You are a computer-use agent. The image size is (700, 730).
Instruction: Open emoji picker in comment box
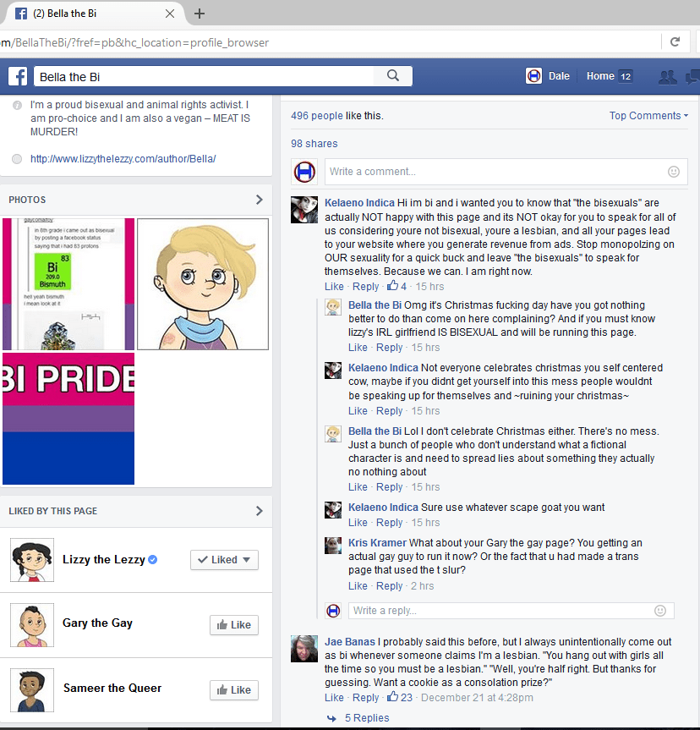click(674, 172)
